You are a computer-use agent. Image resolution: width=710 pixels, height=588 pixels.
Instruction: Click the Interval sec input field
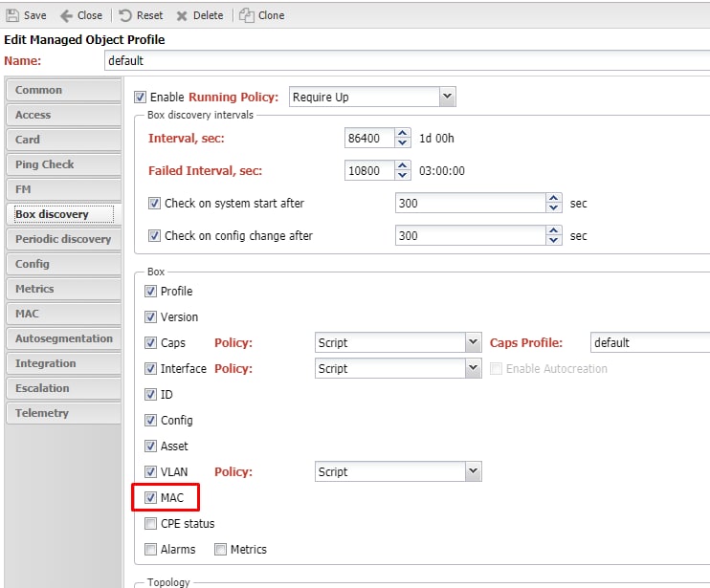click(x=369, y=138)
